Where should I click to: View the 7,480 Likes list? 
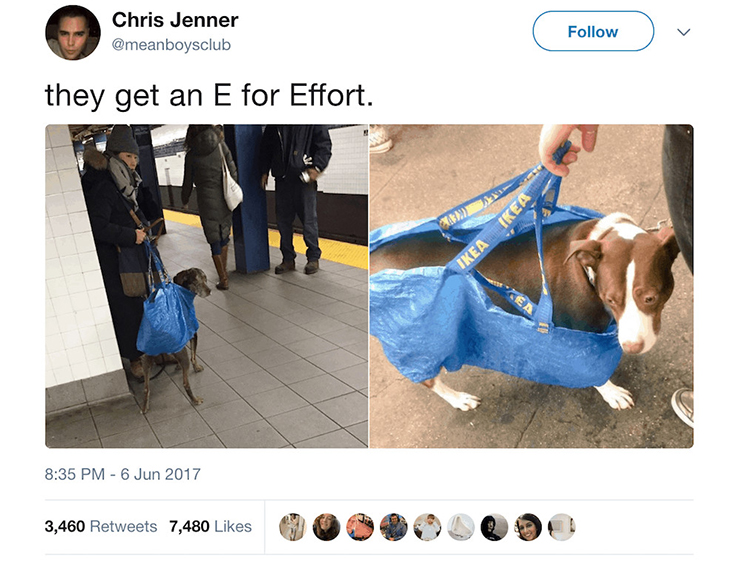[x=210, y=526]
